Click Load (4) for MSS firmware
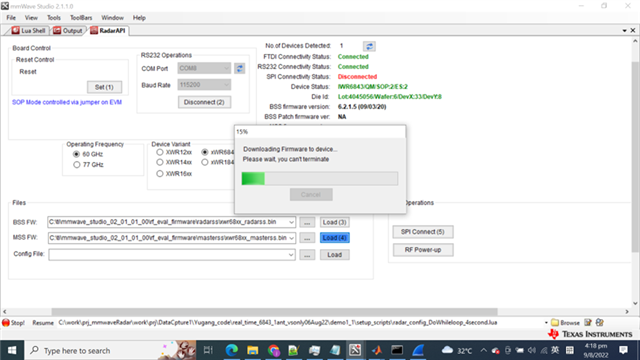 point(334,238)
